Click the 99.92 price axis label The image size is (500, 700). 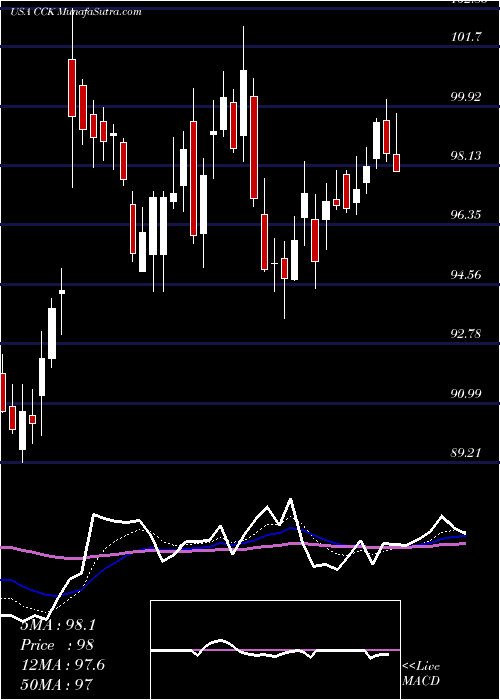(466, 96)
